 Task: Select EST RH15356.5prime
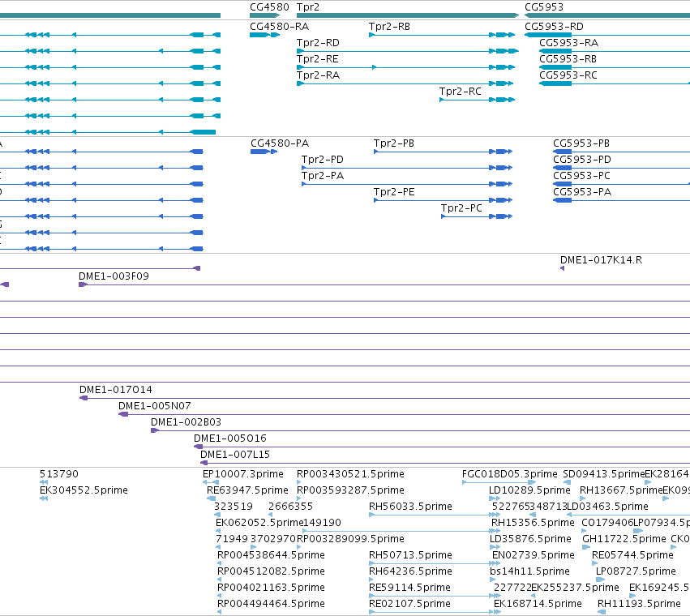coord(533,523)
